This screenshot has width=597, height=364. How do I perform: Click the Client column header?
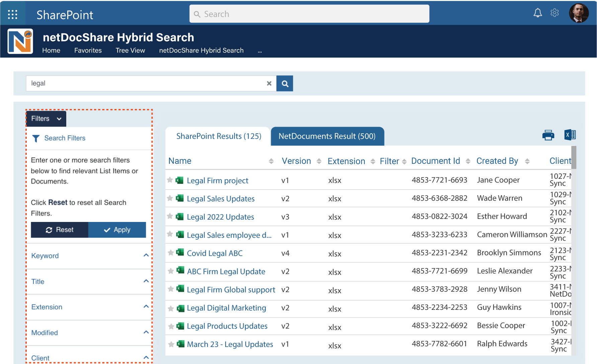(x=560, y=161)
